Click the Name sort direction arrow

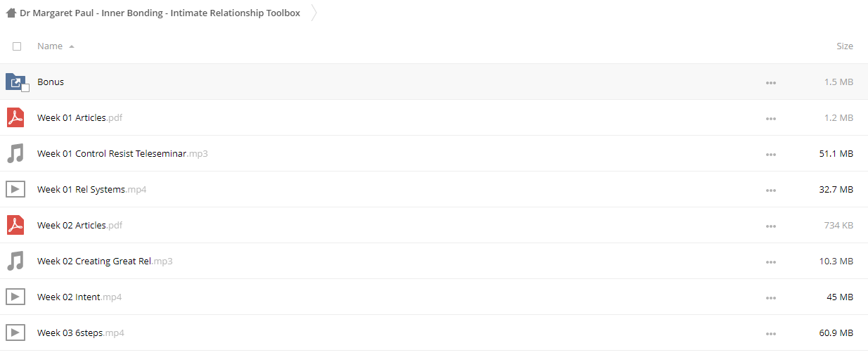pos(72,46)
